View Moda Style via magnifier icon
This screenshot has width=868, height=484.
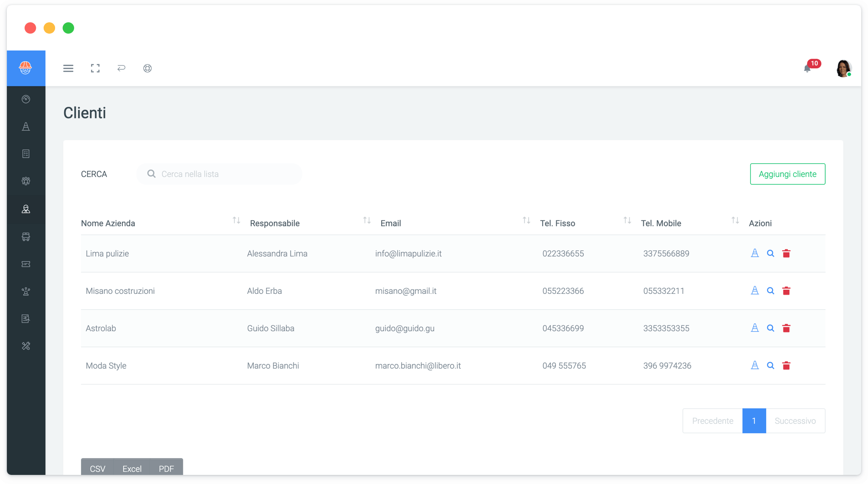(771, 365)
